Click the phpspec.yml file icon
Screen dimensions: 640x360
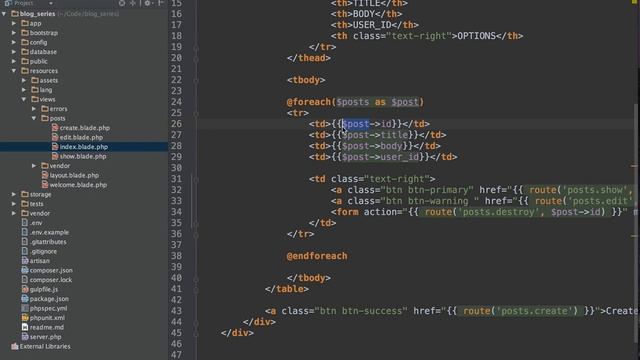click(x=25, y=308)
